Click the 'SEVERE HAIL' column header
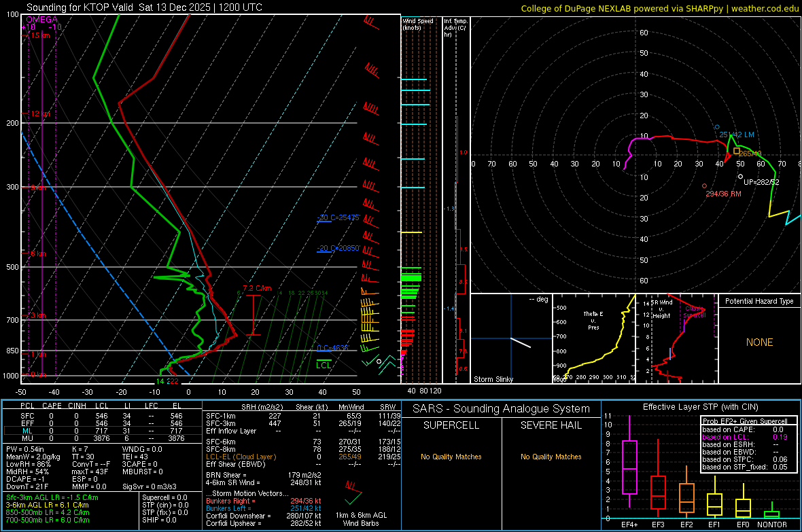Image resolution: width=802 pixels, height=532 pixels. tap(551, 425)
